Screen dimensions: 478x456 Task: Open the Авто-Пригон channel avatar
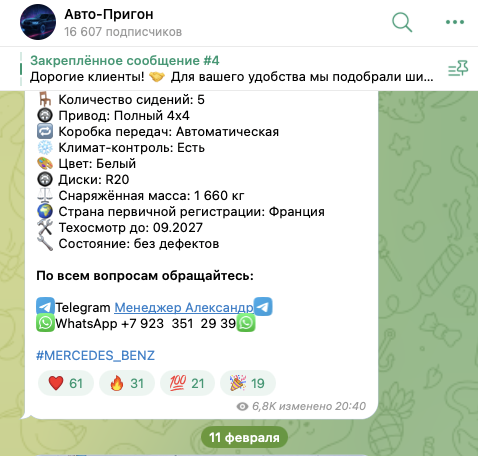click(38, 22)
